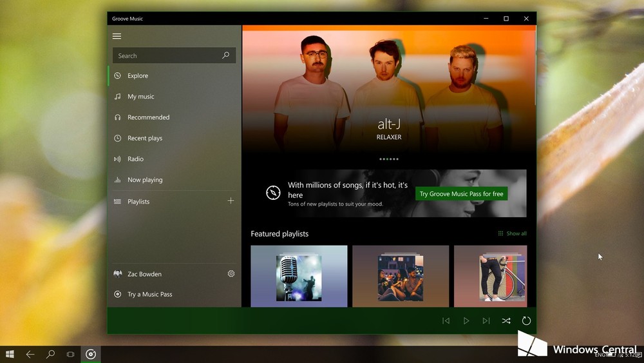Screen dimensions: 644x363
Task: Go to the Explore section
Action: 138,76
